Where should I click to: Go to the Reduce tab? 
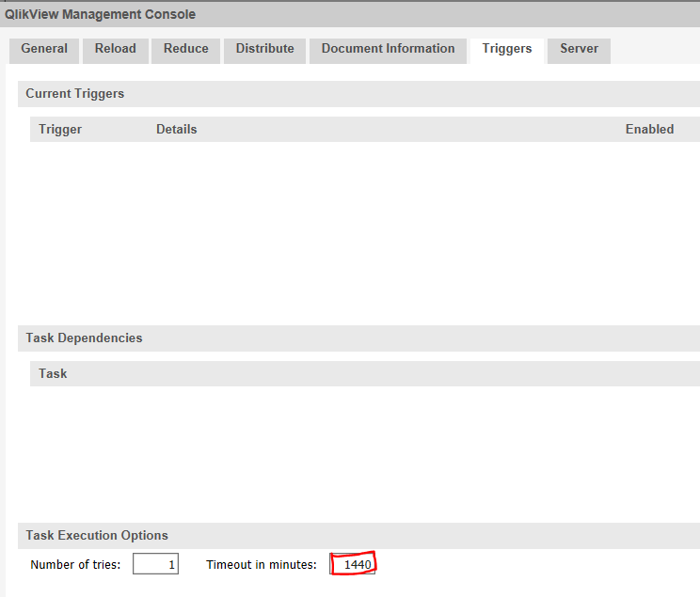pyautogui.click(x=185, y=51)
